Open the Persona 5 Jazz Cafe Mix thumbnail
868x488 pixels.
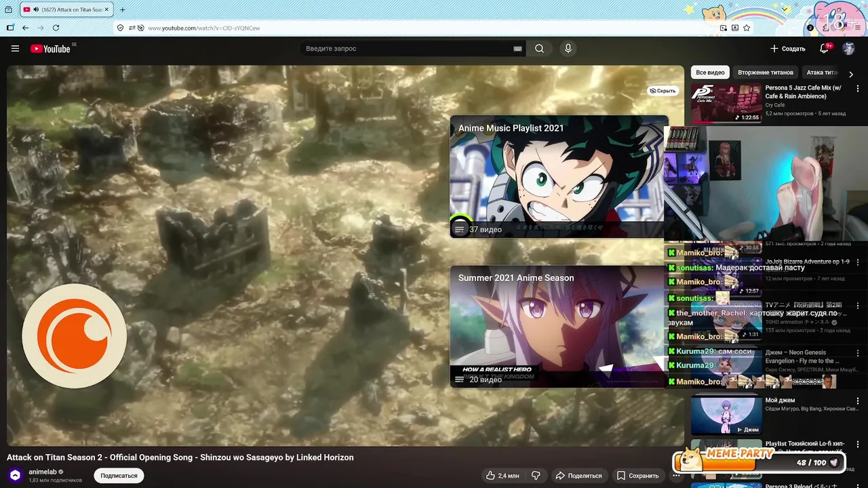click(x=726, y=103)
